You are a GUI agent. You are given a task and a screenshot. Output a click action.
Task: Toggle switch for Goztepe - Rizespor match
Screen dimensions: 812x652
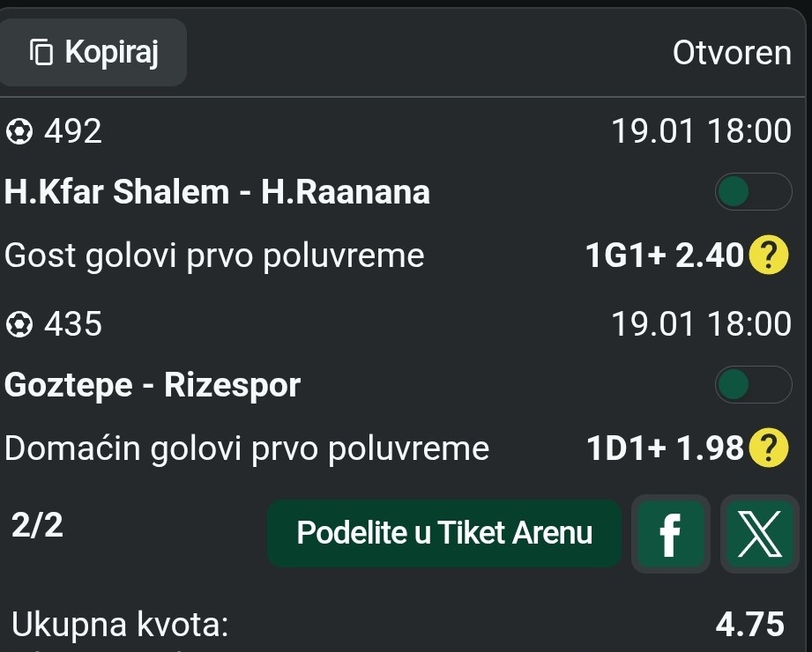[752, 385]
